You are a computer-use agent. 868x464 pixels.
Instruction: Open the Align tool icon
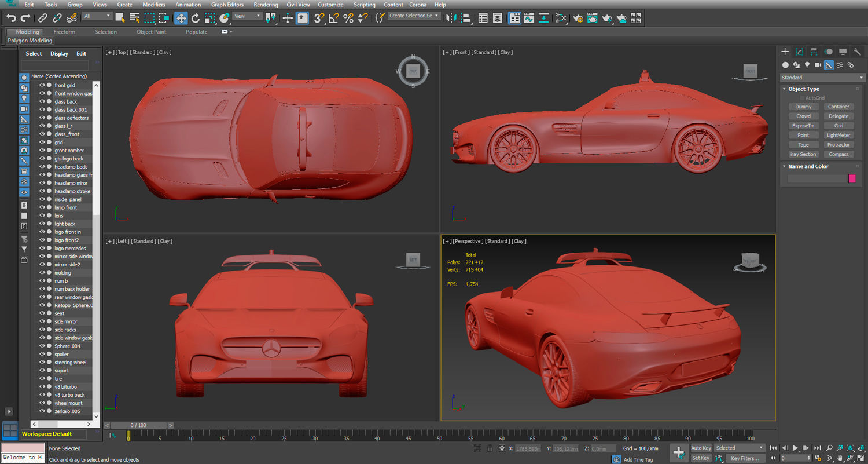tap(466, 18)
